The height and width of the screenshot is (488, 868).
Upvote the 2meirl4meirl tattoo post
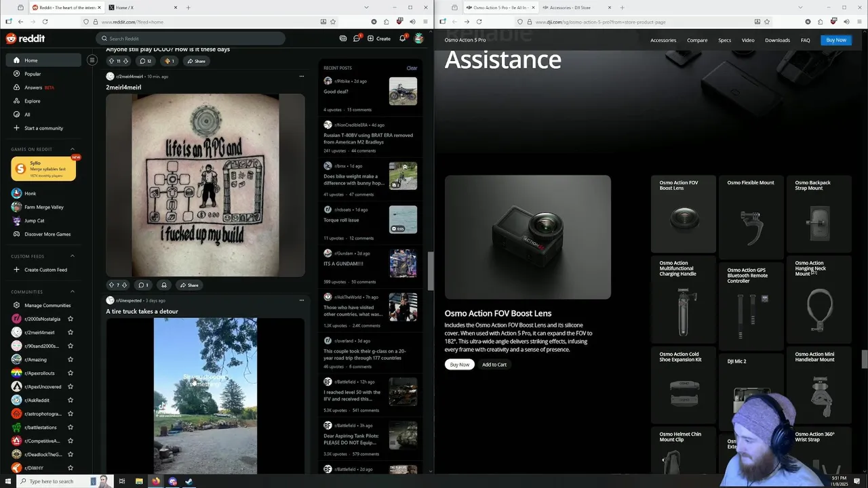click(111, 285)
